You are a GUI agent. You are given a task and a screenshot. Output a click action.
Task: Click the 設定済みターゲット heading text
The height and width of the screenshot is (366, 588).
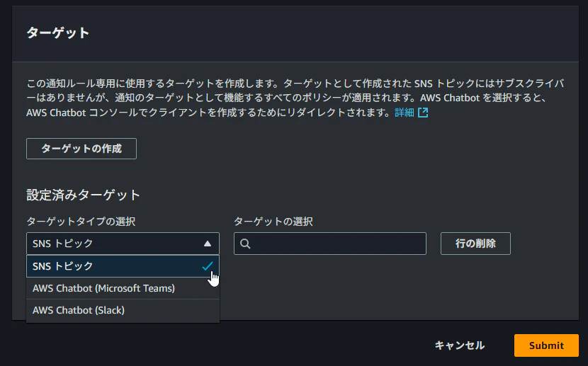[83, 195]
